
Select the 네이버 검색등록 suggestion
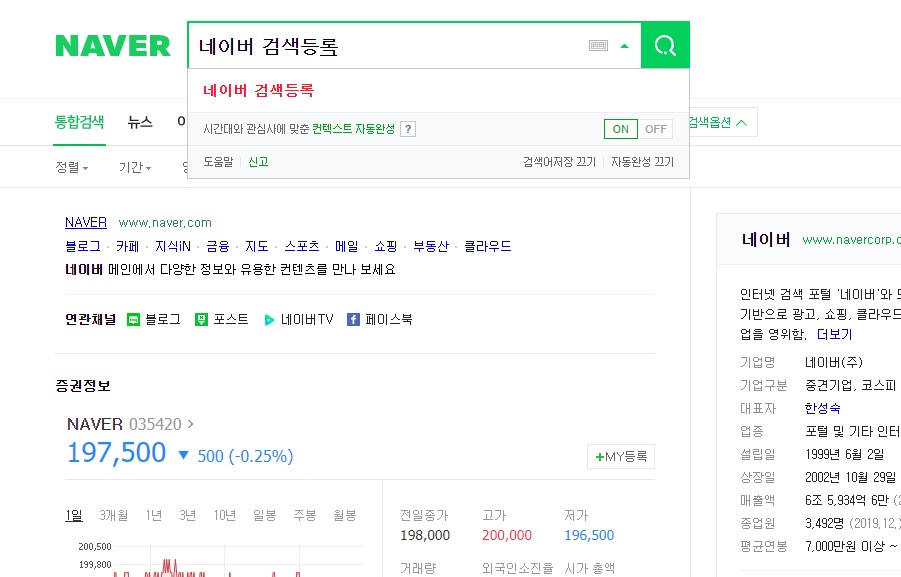[259, 90]
